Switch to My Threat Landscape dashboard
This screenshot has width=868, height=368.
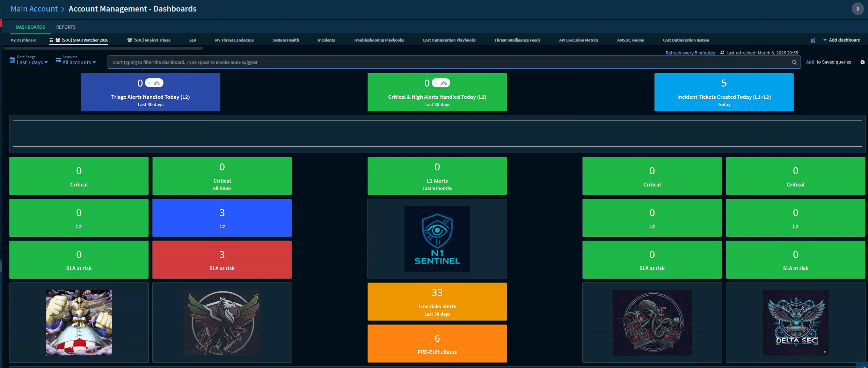234,40
